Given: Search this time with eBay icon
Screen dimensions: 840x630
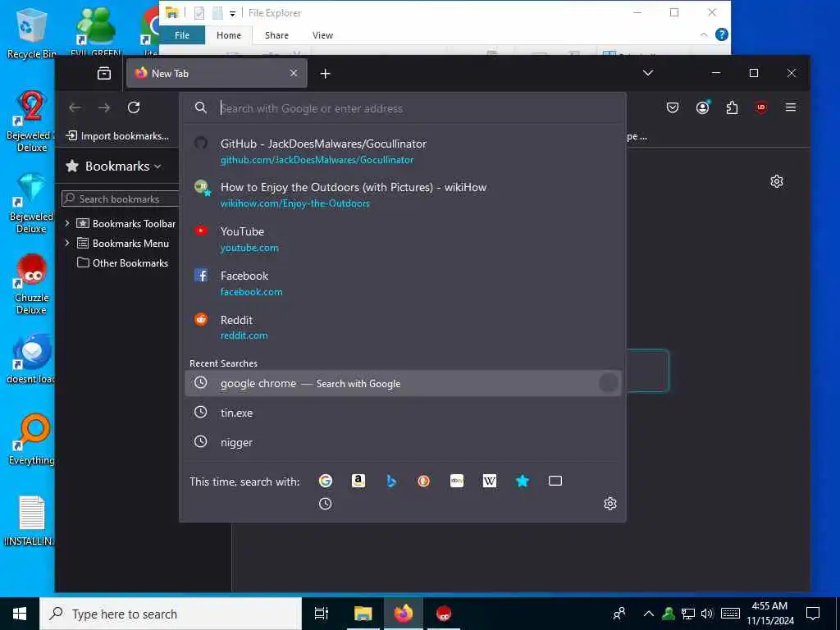Looking at the screenshot, I should coord(457,481).
